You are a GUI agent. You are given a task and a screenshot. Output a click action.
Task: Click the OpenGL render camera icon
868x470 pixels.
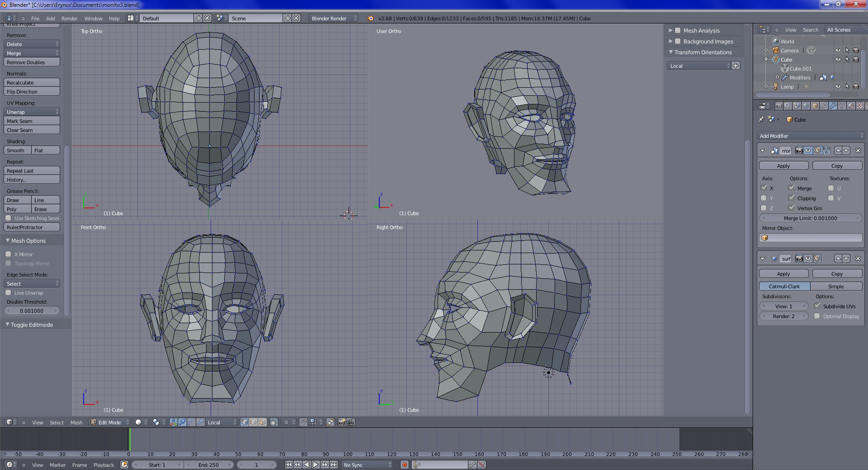(341, 422)
